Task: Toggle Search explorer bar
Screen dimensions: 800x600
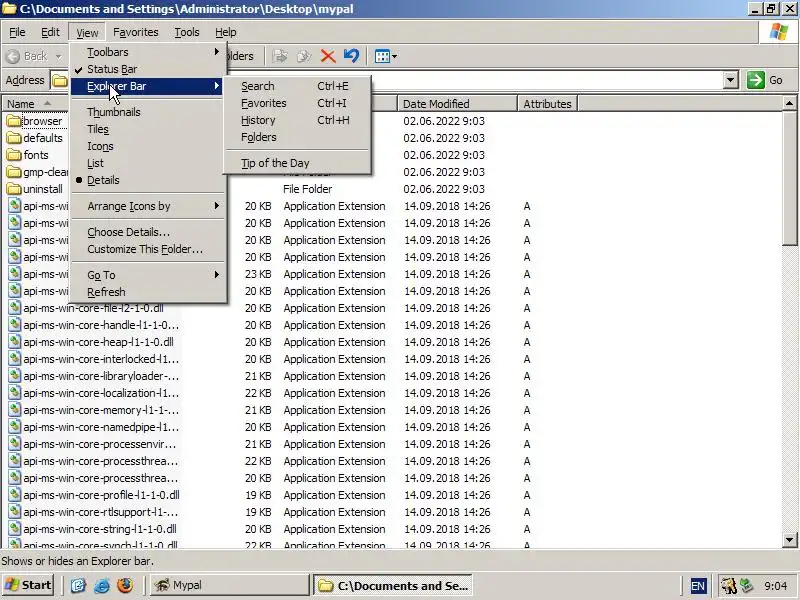Action: (297, 86)
